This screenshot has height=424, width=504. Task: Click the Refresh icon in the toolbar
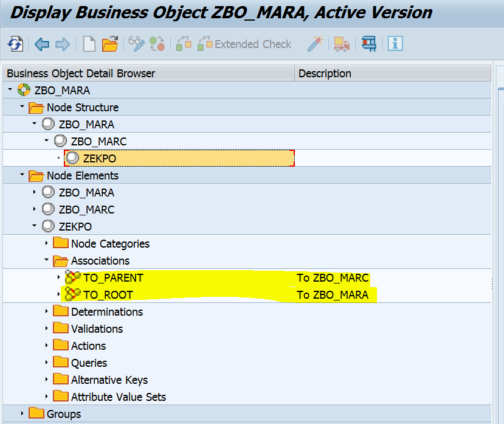tap(13, 43)
